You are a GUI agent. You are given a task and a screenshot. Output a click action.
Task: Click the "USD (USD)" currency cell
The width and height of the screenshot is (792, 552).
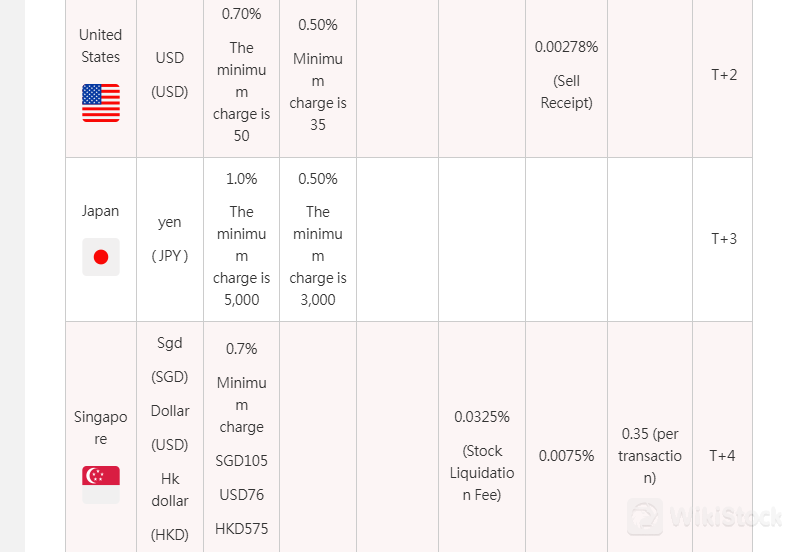coord(170,75)
